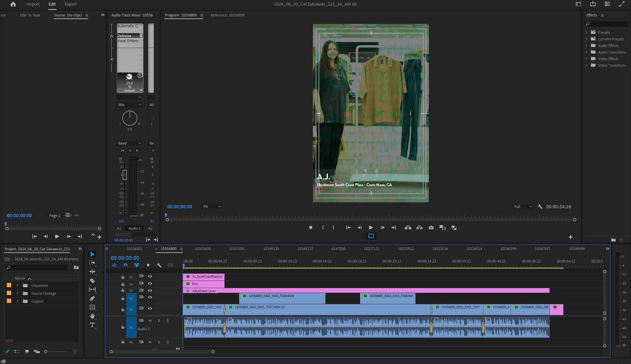631x364 pixels.
Task: Select the Type tool
Action: [92, 325]
